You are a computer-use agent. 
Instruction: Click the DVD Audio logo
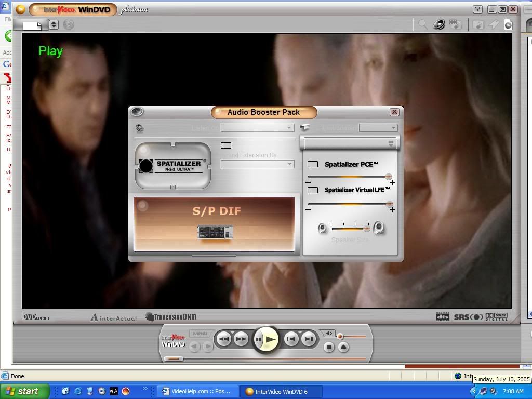pos(36,317)
